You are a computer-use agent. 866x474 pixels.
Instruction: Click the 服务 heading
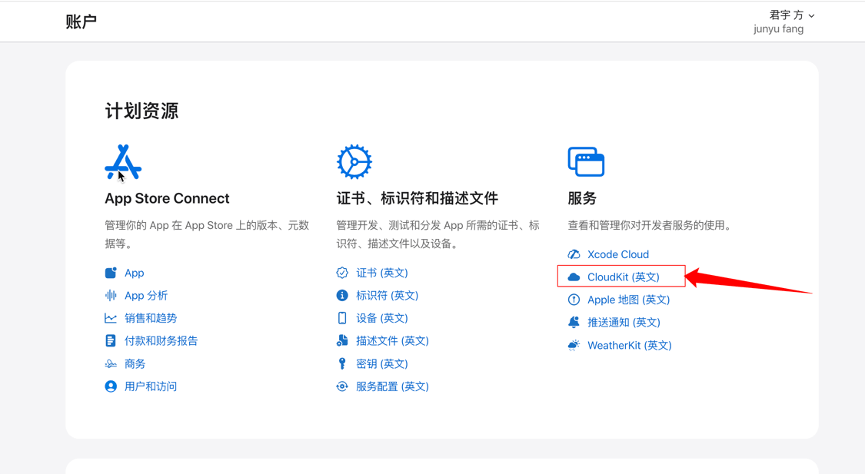582,198
